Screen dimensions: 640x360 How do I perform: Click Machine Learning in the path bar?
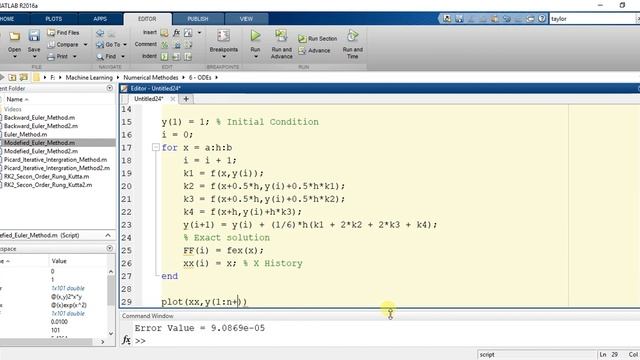(89, 78)
